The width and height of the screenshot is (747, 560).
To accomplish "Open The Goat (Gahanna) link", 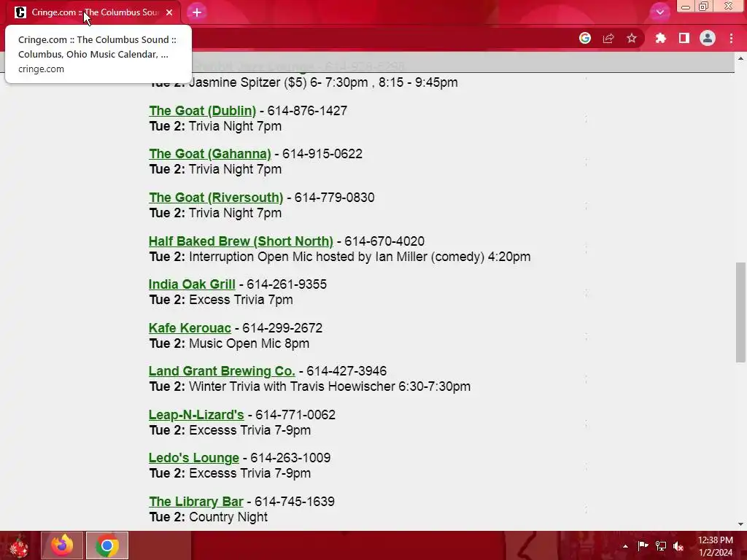I will point(209,154).
